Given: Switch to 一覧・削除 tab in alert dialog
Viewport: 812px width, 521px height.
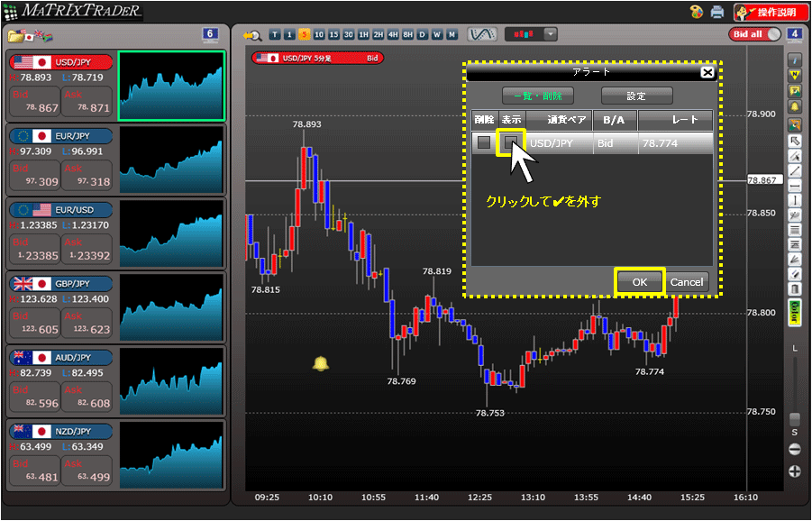Looking at the screenshot, I should tap(538, 96).
